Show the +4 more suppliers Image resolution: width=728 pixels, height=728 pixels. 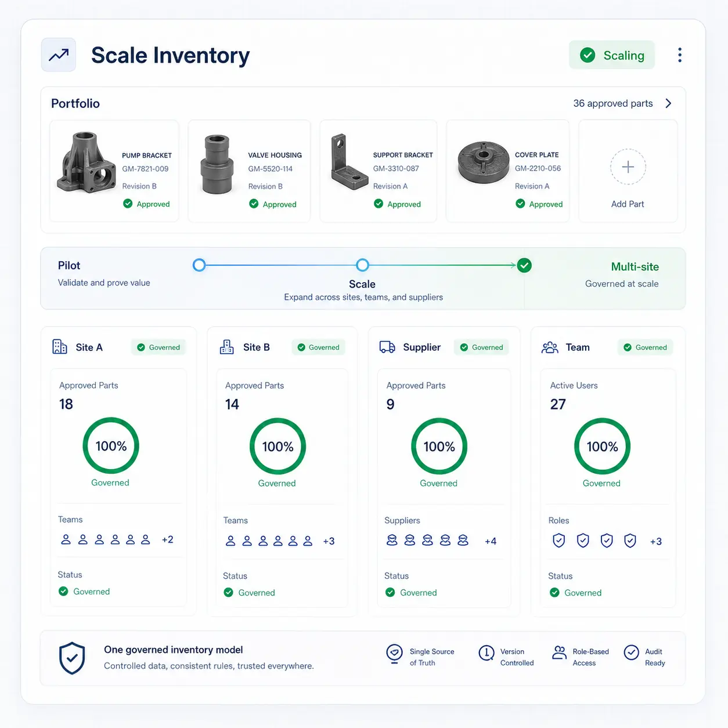click(491, 541)
